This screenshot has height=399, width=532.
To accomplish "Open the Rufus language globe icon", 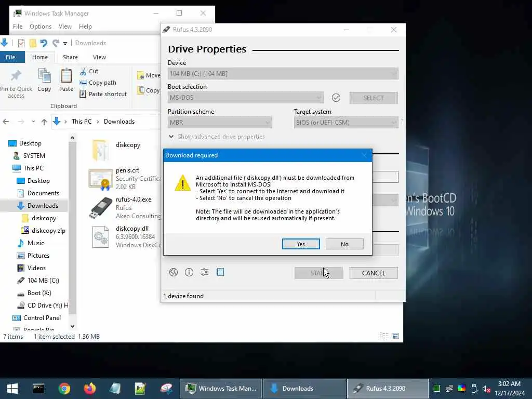I will point(174,272).
